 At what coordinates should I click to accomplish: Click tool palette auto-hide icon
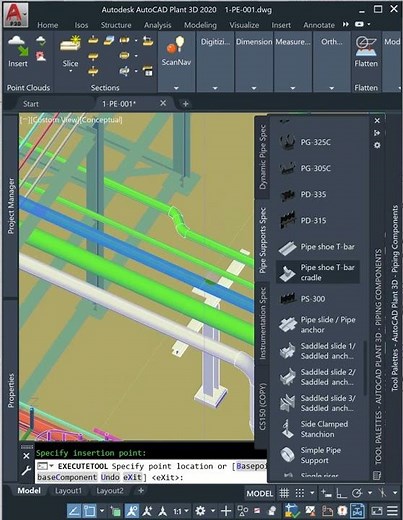tap(377, 133)
